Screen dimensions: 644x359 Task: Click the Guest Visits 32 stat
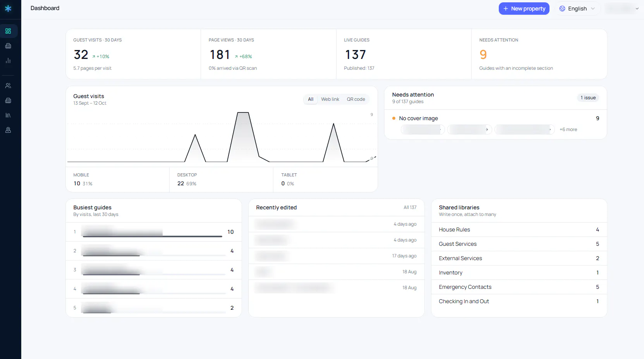point(133,54)
